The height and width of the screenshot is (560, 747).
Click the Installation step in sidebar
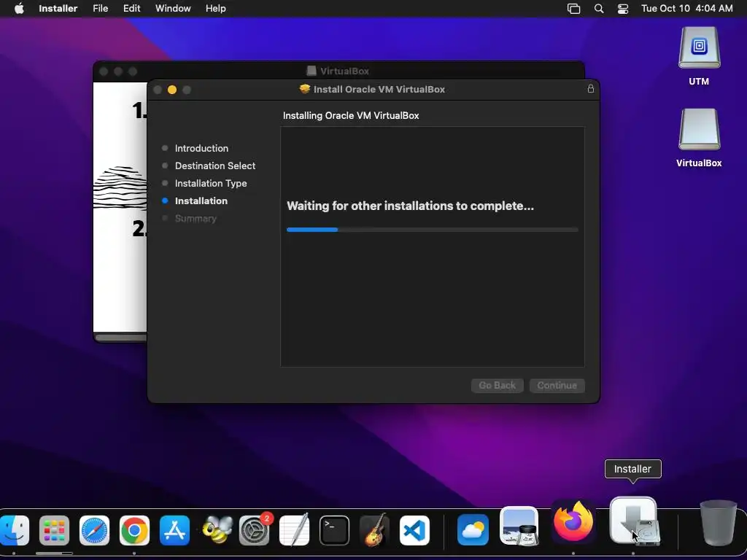click(201, 201)
